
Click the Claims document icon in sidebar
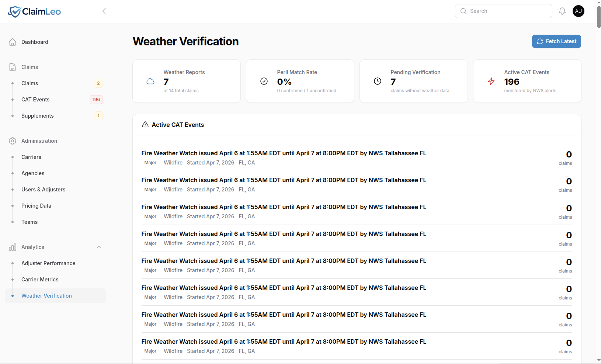coord(13,67)
